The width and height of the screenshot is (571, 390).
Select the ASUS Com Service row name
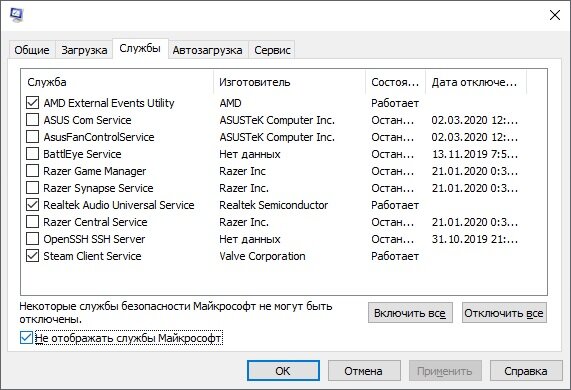click(87, 120)
